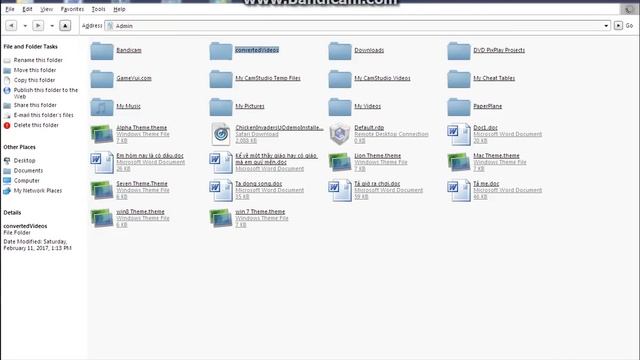Open the File menu

pos(10,9)
